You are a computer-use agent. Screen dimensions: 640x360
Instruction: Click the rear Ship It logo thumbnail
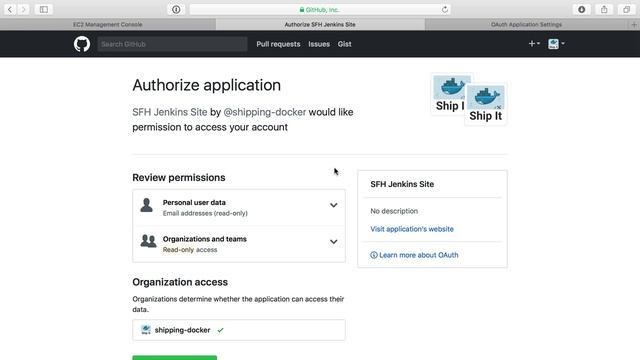coord(449,95)
